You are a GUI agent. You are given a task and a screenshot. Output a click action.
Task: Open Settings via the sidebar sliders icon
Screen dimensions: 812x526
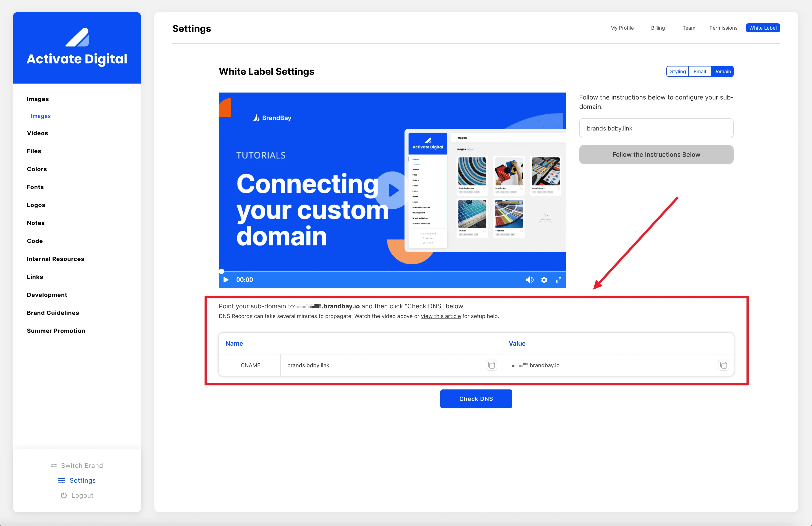click(62, 480)
